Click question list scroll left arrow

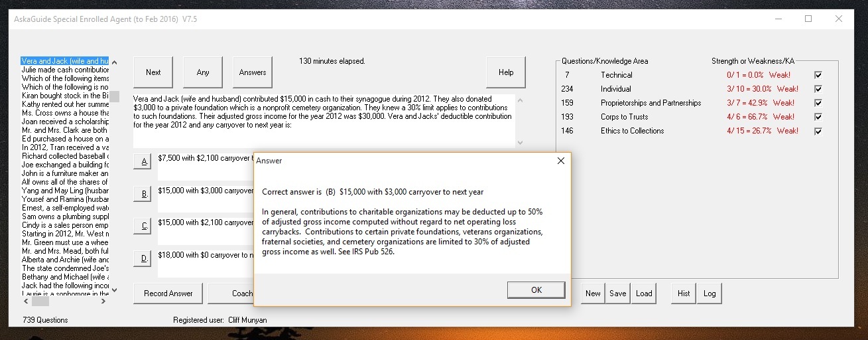click(x=26, y=301)
